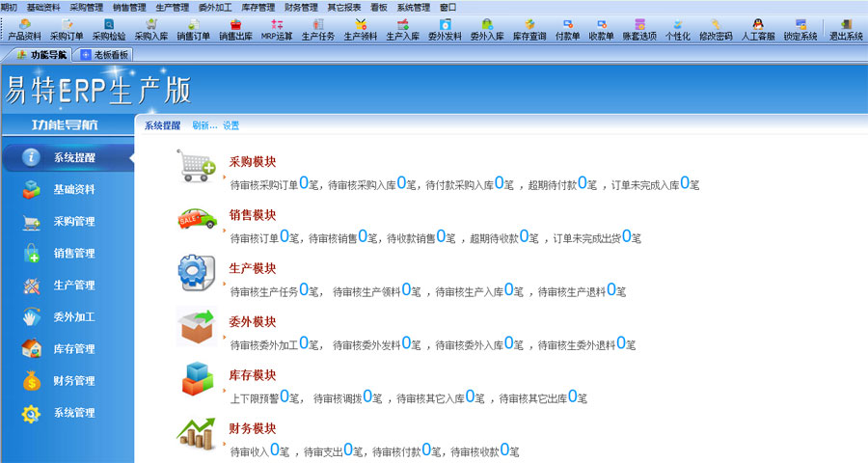The height and width of the screenshot is (463, 868).
Task: Open the 其它报表 menu
Action: (343, 7)
